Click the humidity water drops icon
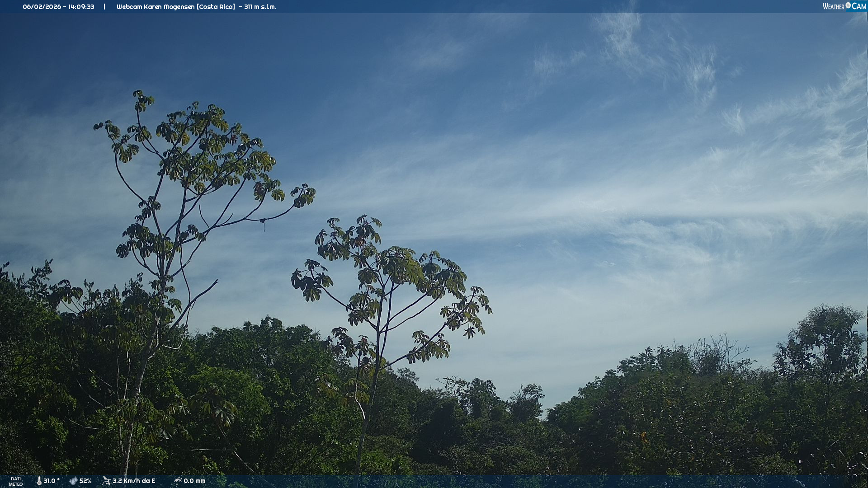868x488 pixels. tap(73, 481)
